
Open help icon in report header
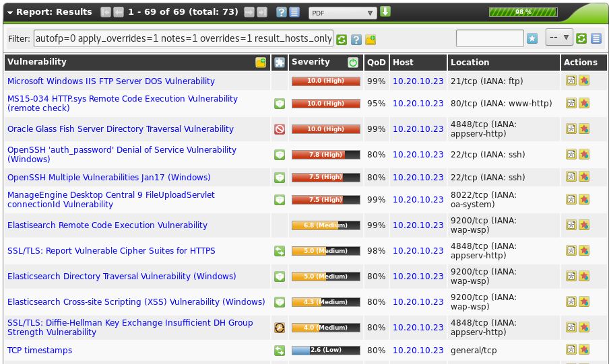(281, 12)
